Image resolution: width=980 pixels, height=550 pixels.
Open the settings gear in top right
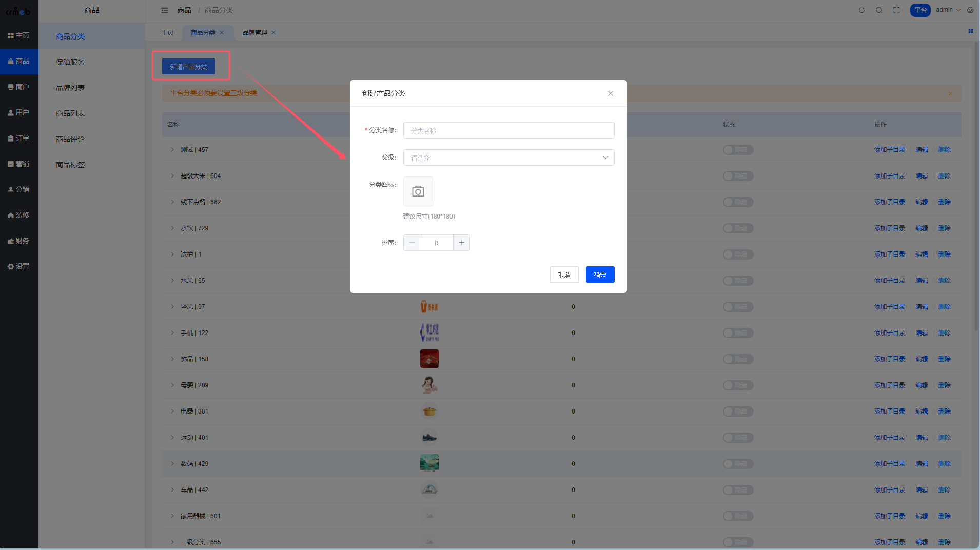tap(970, 10)
